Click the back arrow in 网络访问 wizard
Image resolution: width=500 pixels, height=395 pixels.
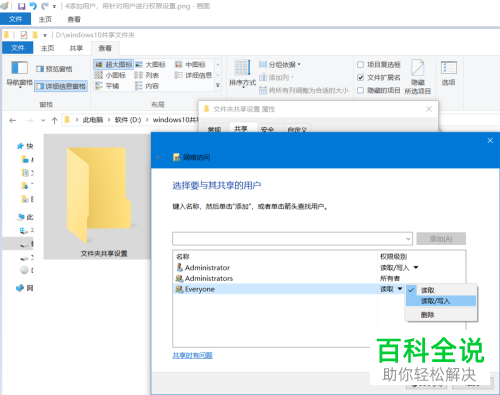(x=159, y=157)
